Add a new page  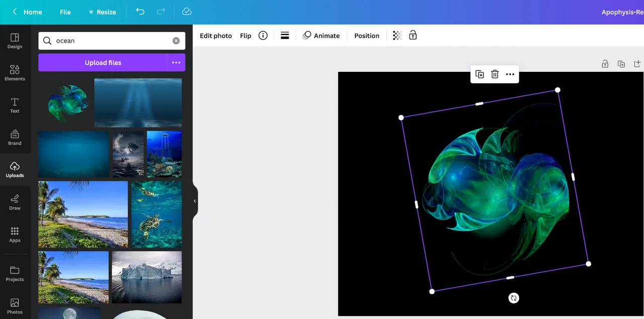(637, 64)
